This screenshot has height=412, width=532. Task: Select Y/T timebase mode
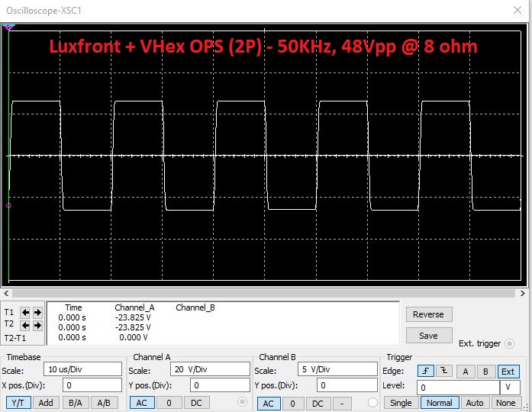tap(18, 403)
